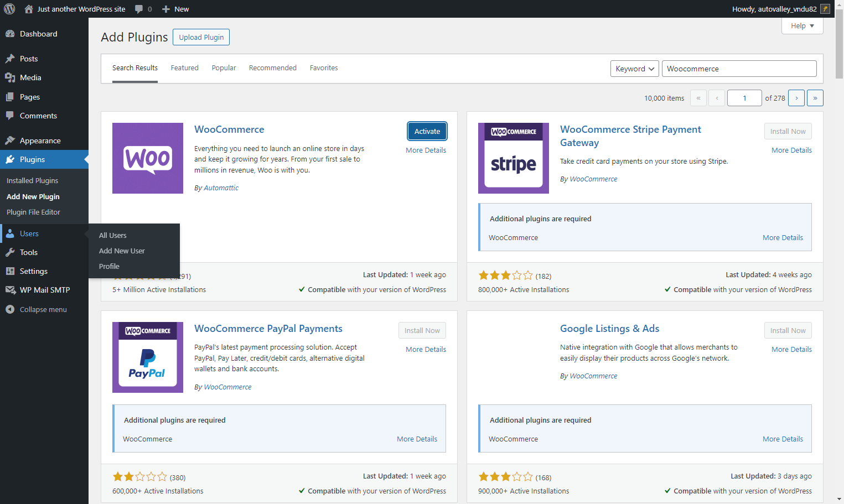Switch to the Featured tab
The height and width of the screenshot is (504, 844).
pyautogui.click(x=184, y=68)
